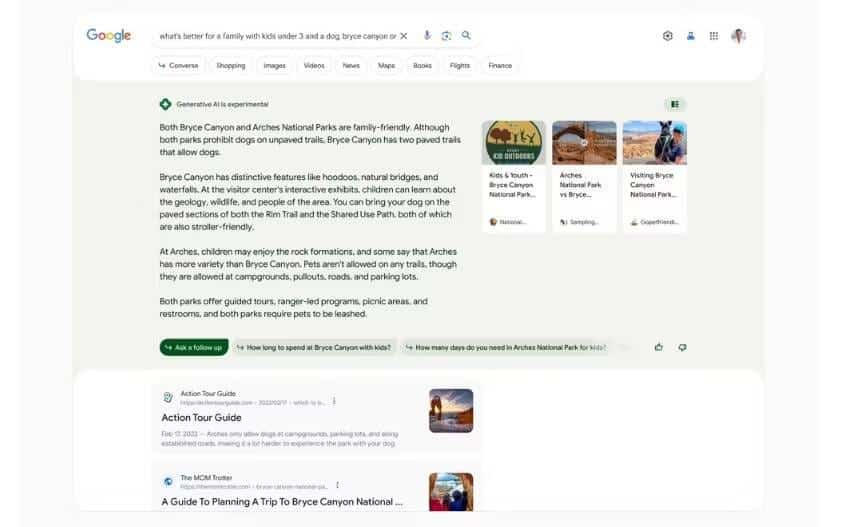Image resolution: width=862 pixels, height=527 pixels.
Task: Click the Google logo
Action: point(109,35)
